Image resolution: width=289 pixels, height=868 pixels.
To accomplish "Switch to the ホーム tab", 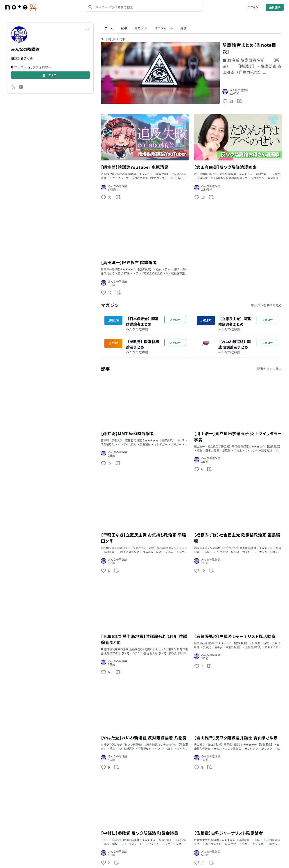I will pyautogui.click(x=109, y=28).
